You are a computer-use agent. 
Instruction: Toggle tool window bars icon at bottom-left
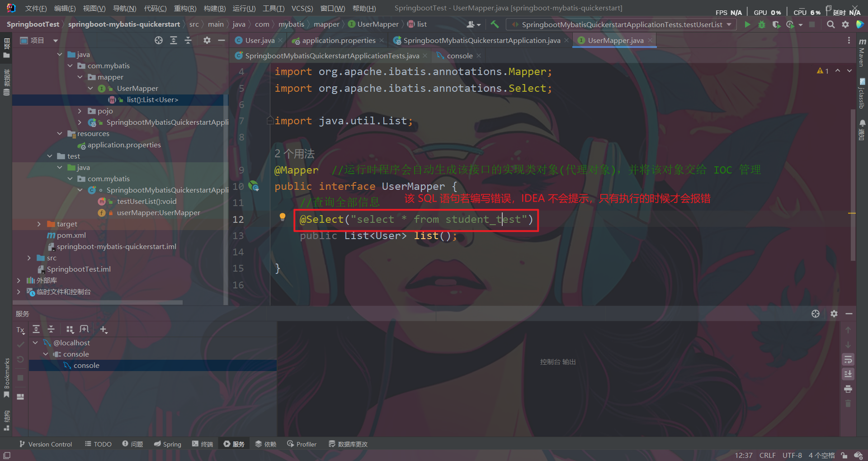[x=7, y=455]
